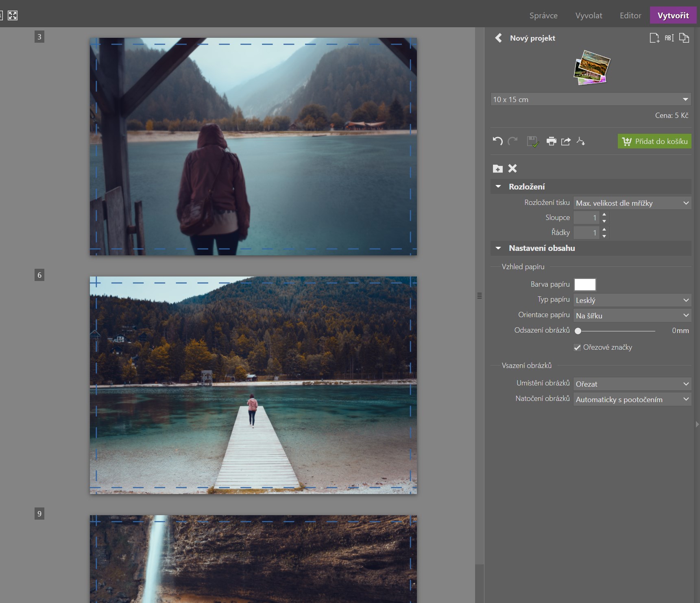Screen dimensions: 700x603
Task: Undo the last action
Action: (x=498, y=141)
